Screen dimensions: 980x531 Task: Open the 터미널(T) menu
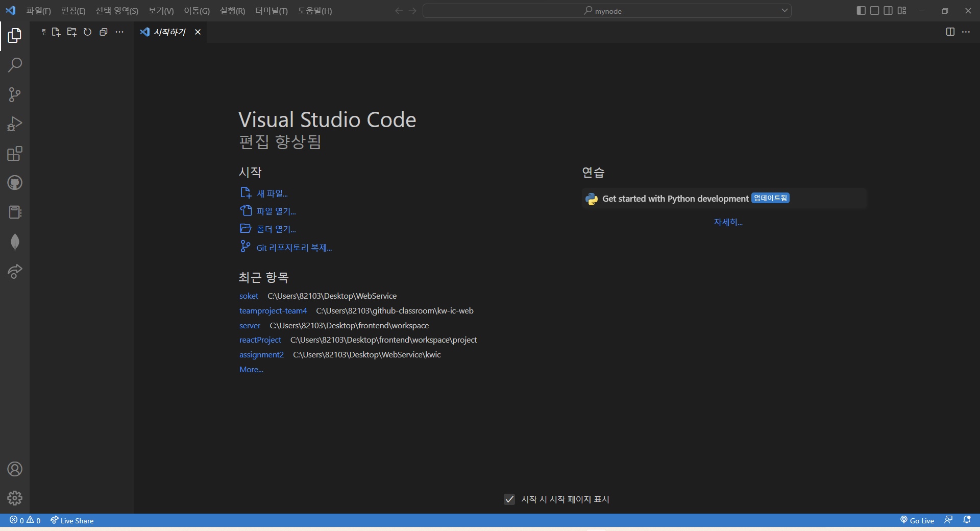tap(272, 11)
